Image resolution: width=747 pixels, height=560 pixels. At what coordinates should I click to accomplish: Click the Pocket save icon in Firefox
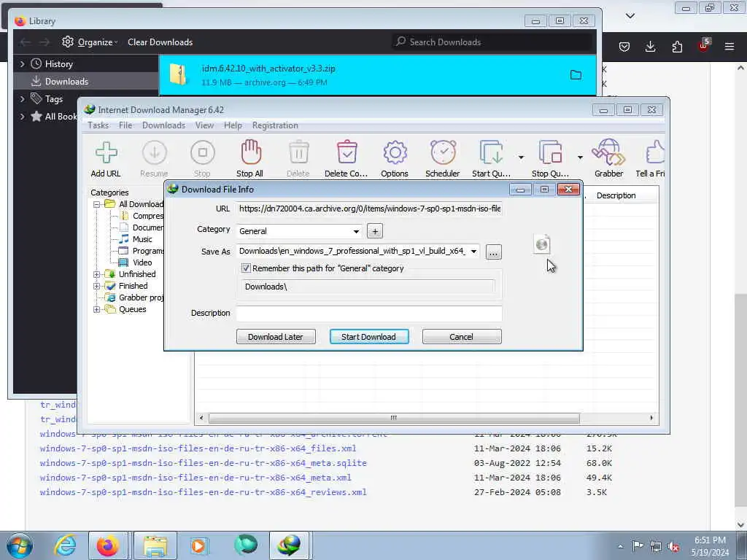(x=624, y=47)
